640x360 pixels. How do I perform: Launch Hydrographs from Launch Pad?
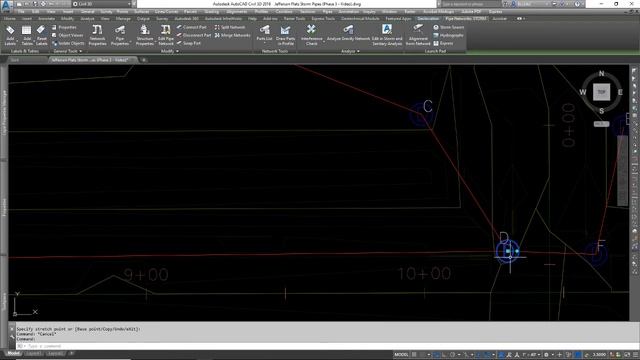pyautogui.click(x=448, y=35)
